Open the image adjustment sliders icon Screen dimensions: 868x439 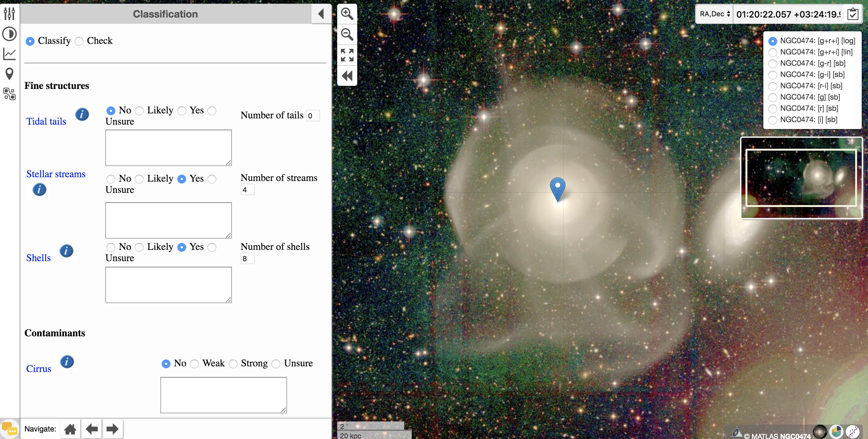9,13
